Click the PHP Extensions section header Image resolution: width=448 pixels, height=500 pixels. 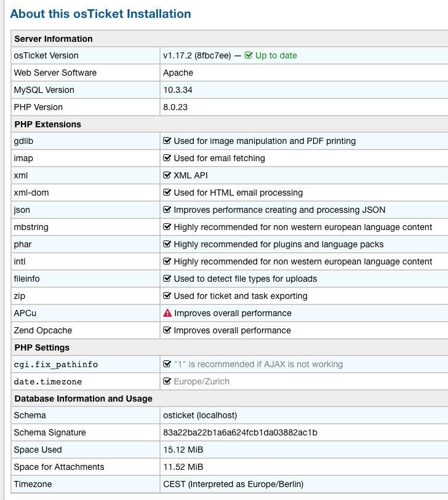pos(47,124)
